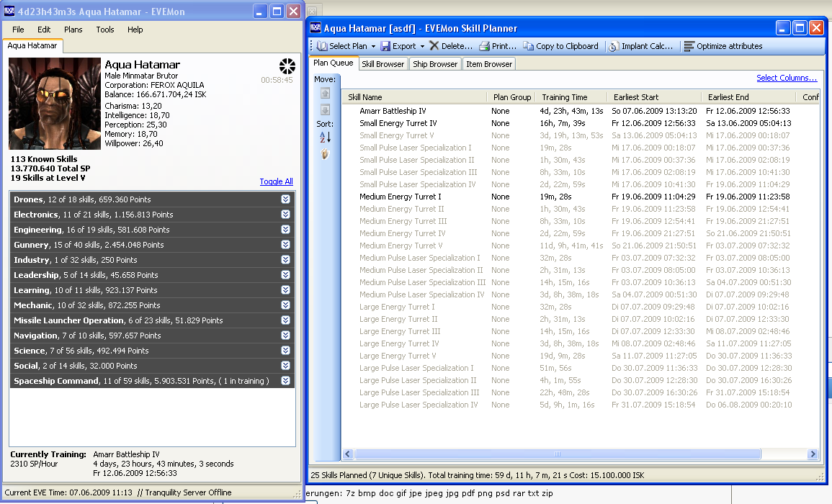This screenshot has height=504, width=832.
Task: Expand the Navigation skill group
Action: click(285, 336)
